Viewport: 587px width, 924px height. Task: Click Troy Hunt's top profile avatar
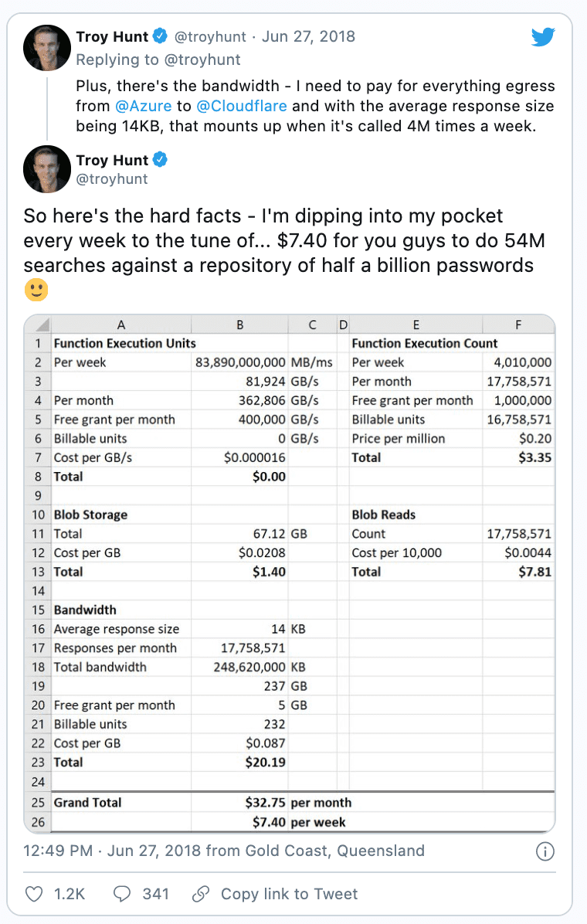(x=47, y=48)
